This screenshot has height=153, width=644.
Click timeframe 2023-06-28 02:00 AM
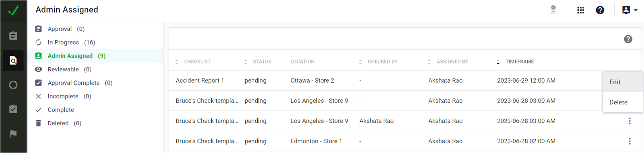tap(526, 141)
